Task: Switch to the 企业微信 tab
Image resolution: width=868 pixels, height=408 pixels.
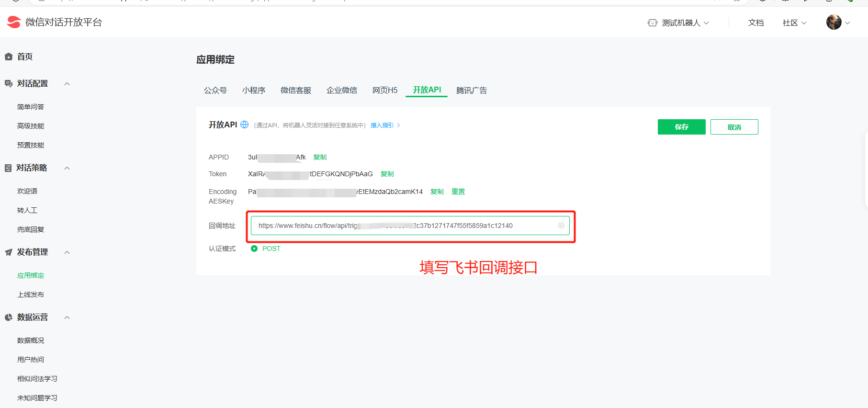Action: 342,90
